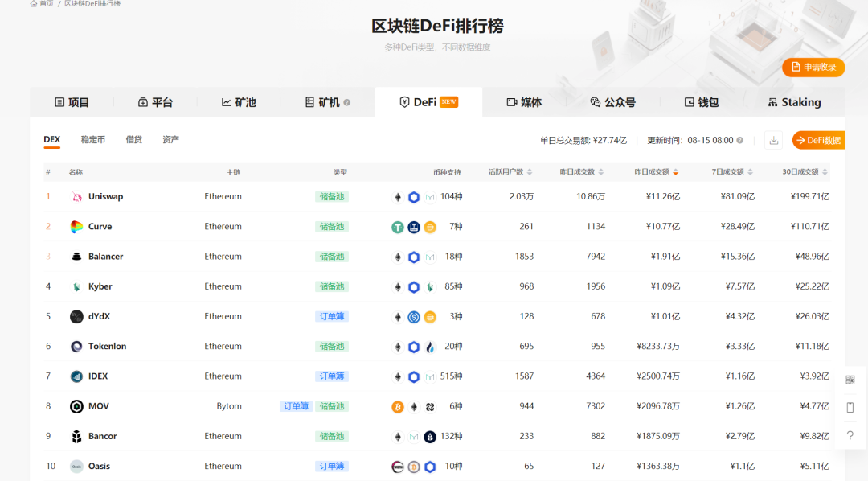The height and width of the screenshot is (481, 868).
Task: Click the home icon in breadcrumb
Action: tap(33, 3)
